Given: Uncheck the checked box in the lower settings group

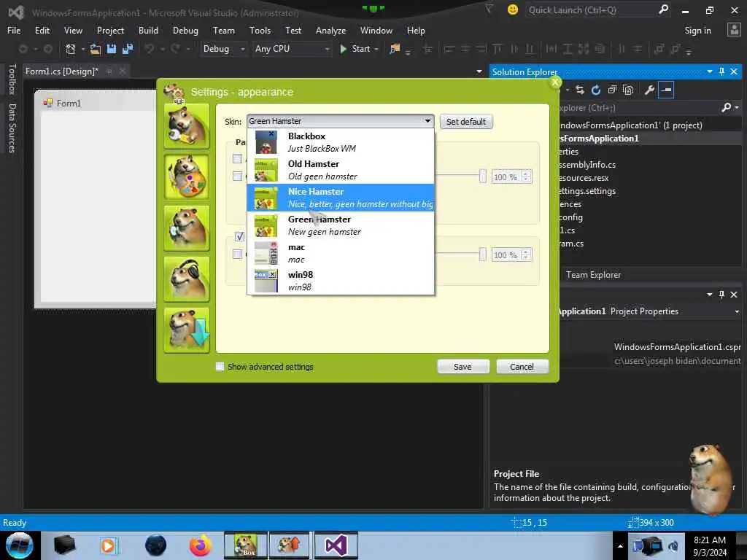Looking at the screenshot, I should 239,236.
